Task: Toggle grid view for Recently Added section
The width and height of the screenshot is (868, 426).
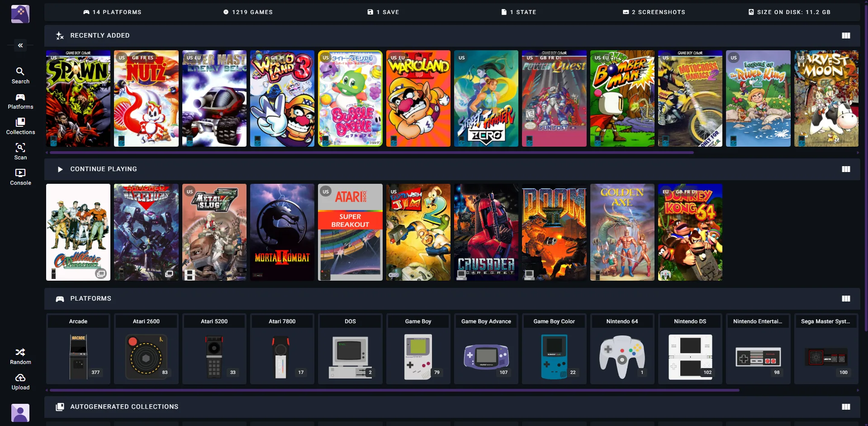Action: (845, 35)
